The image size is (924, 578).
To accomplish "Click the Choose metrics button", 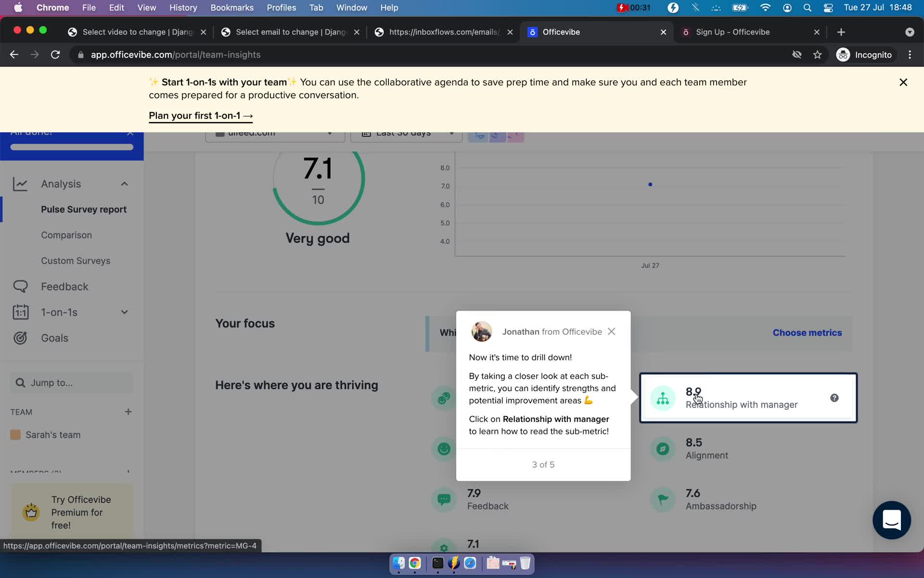I will 807,332.
